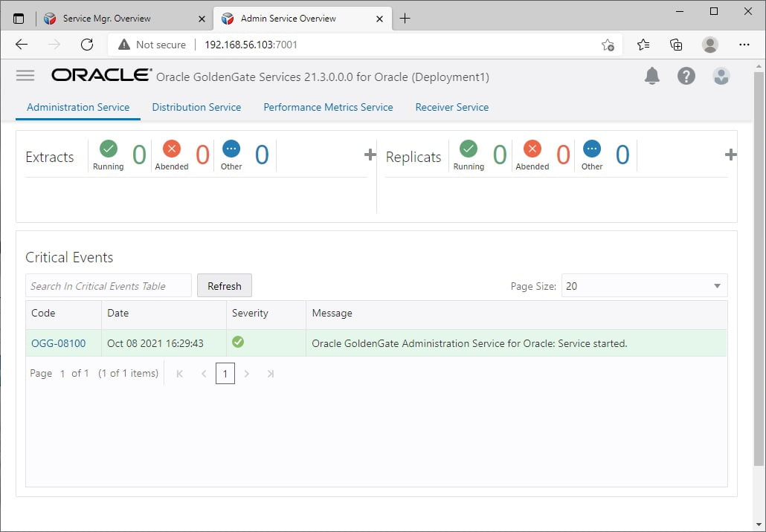This screenshot has width=766, height=532.
Task: Click the Replicats Abended count 0
Action: (563, 155)
